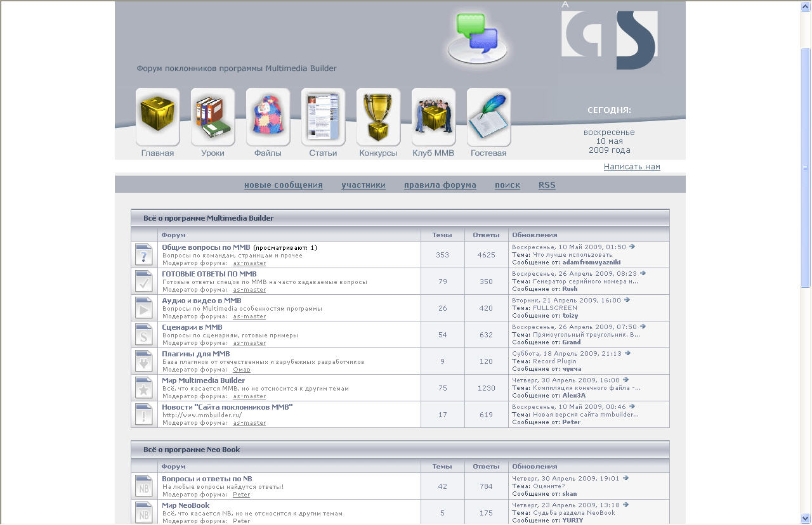Open user Grand profile

pos(572,342)
